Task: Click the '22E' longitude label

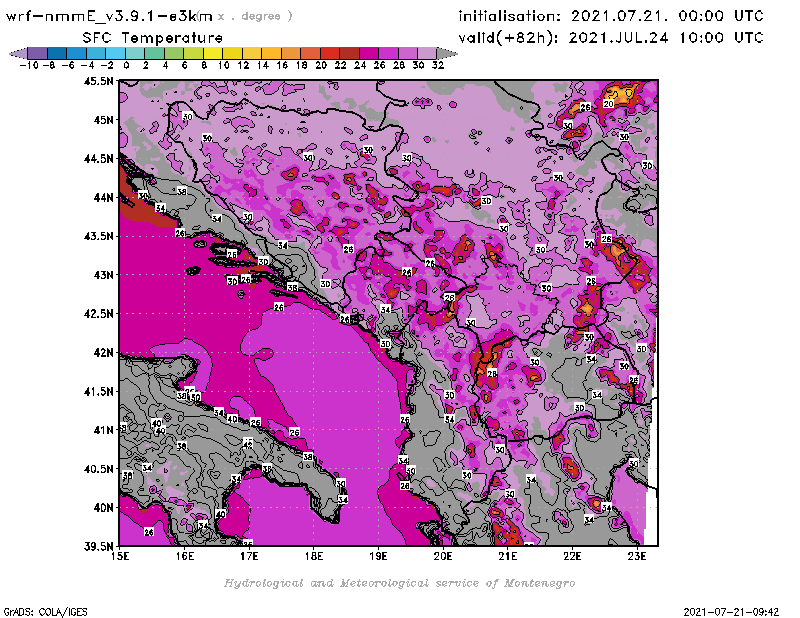Action: [x=572, y=556]
